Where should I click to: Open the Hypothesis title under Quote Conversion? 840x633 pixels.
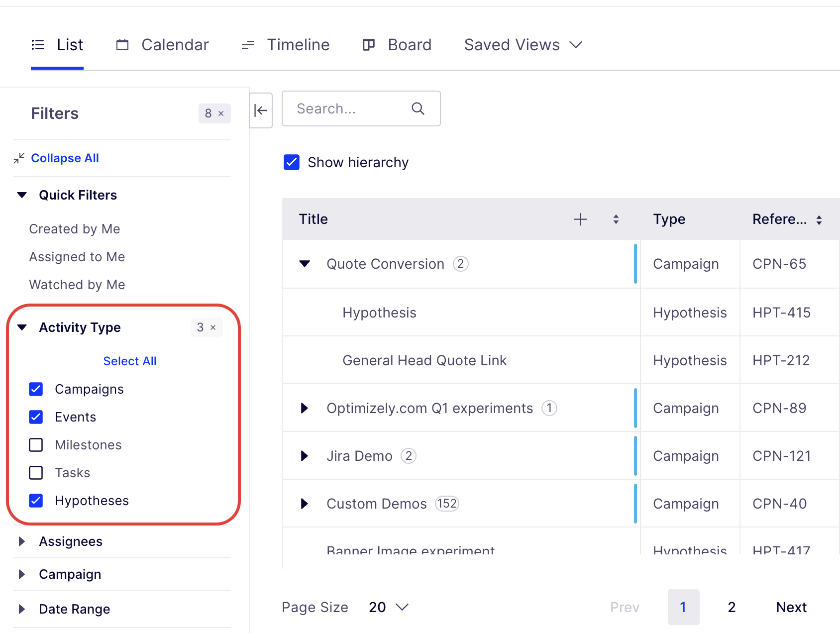coord(379,313)
